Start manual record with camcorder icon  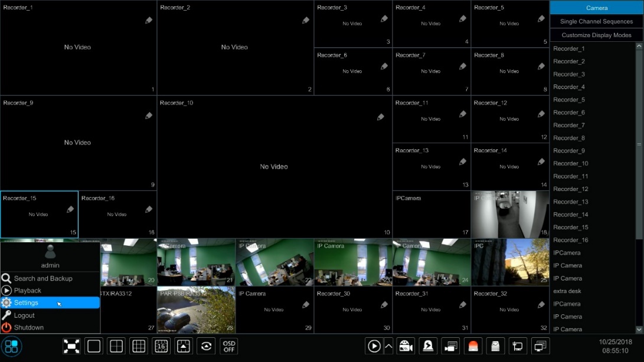(406, 346)
